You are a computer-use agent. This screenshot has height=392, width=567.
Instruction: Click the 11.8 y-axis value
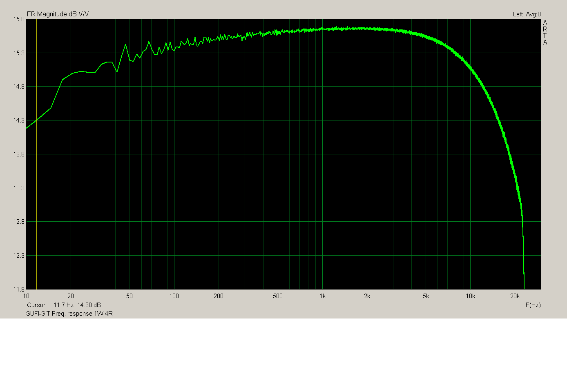click(x=19, y=290)
